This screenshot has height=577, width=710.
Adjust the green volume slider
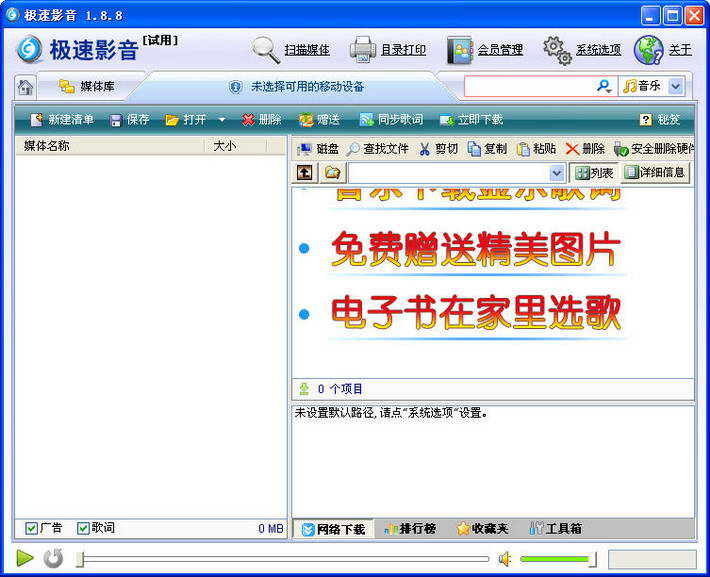[558, 559]
